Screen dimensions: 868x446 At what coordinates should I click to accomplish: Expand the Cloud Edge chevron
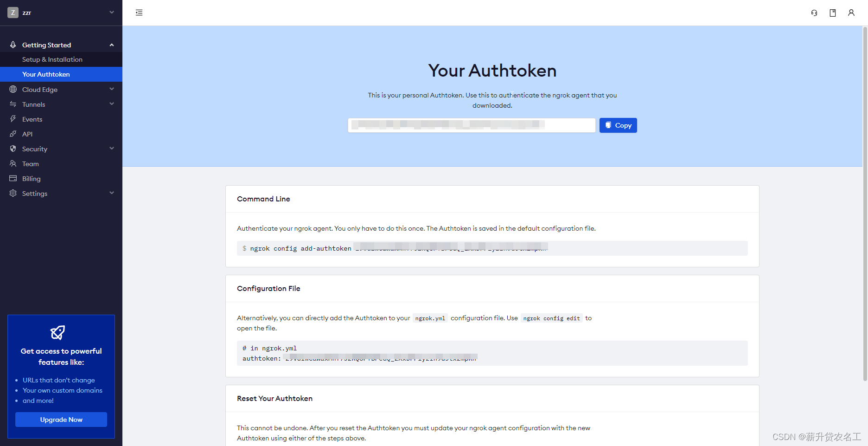pyautogui.click(x=112, y=89)
